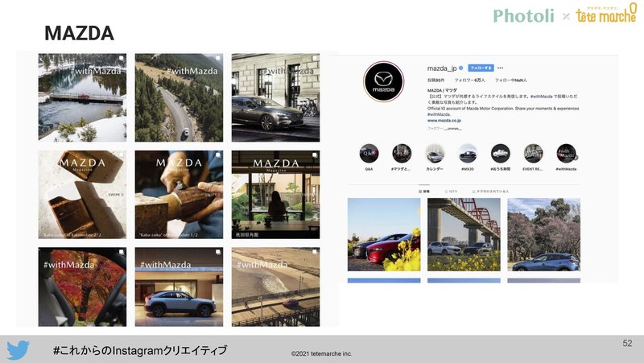Click carousel icon on grey sedan post
This screenshot has height=363, width=644.
click(x=315, y=58)
